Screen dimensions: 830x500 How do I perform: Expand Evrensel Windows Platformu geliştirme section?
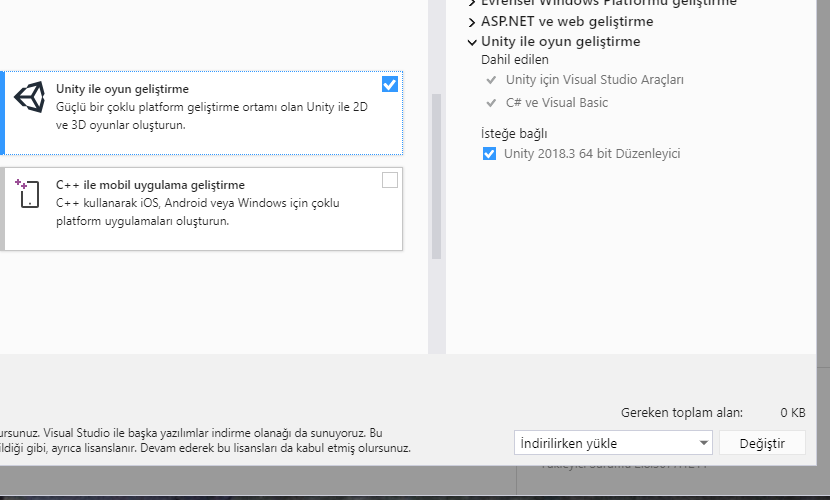point(472,3)
